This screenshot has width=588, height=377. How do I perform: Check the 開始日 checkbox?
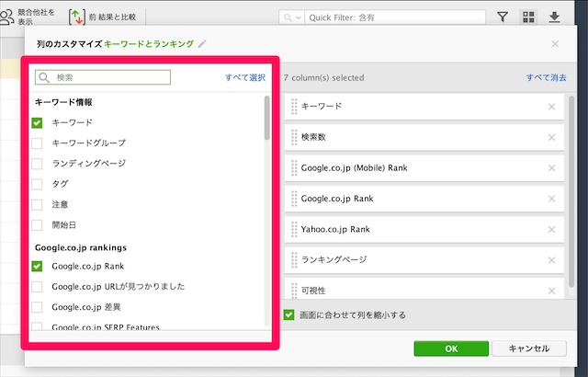tap(37, 225)
